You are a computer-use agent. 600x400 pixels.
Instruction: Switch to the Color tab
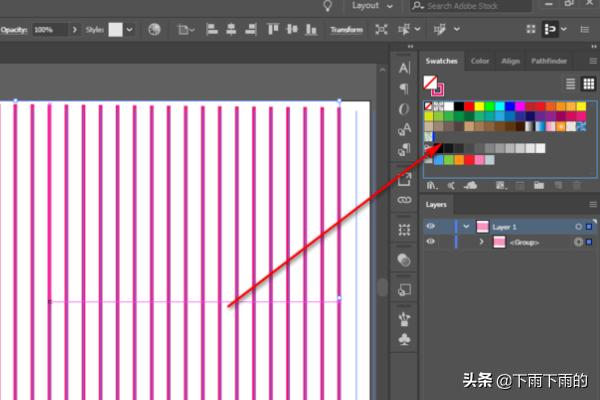click(480, 61)
